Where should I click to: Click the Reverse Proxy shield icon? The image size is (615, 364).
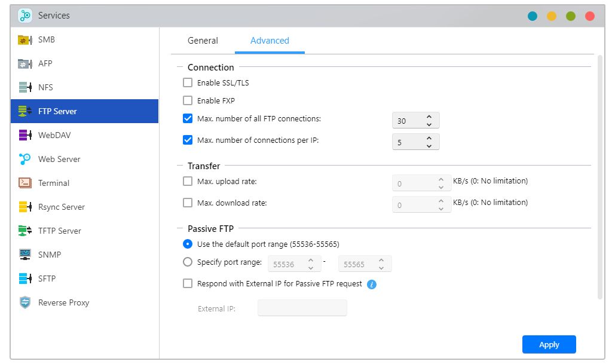[x=25, y=303]
